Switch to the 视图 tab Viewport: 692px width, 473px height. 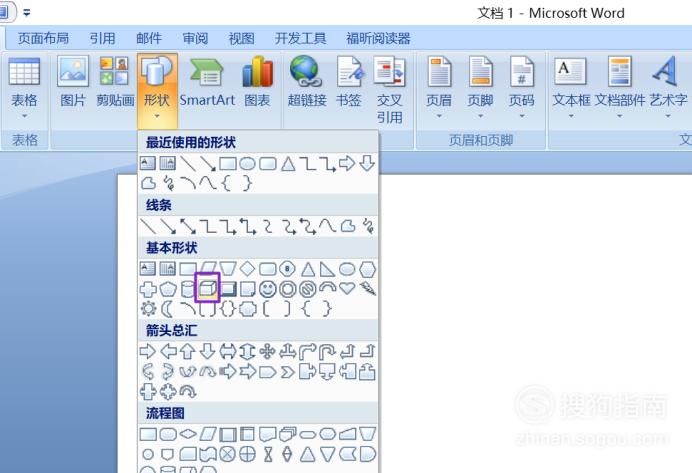(241, 38)
